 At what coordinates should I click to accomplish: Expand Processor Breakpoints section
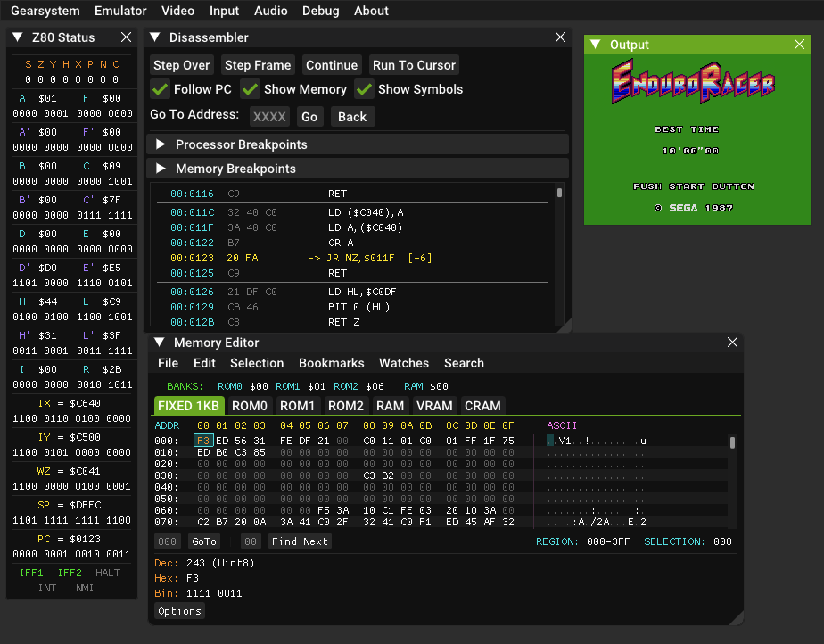pos(161,144)
